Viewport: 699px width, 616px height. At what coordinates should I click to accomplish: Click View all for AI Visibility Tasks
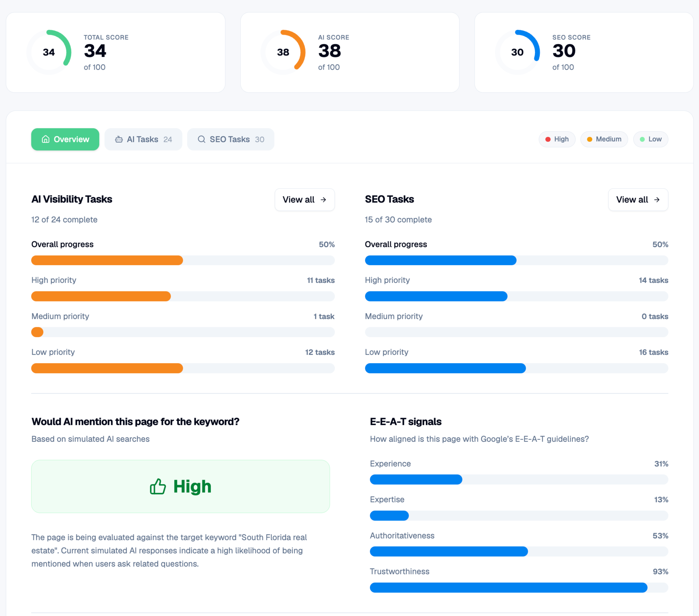point(305,200)
